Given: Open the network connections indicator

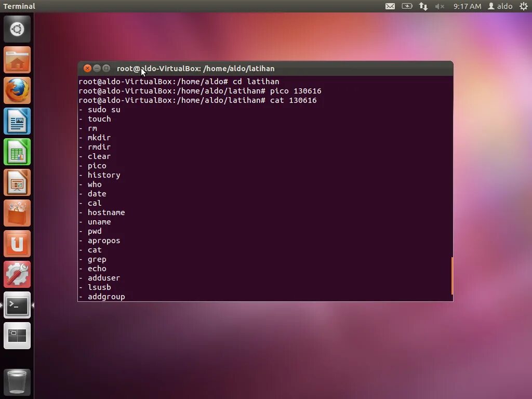Looking at the screenshot, I should pyautogui.click(x=423, y=6).
